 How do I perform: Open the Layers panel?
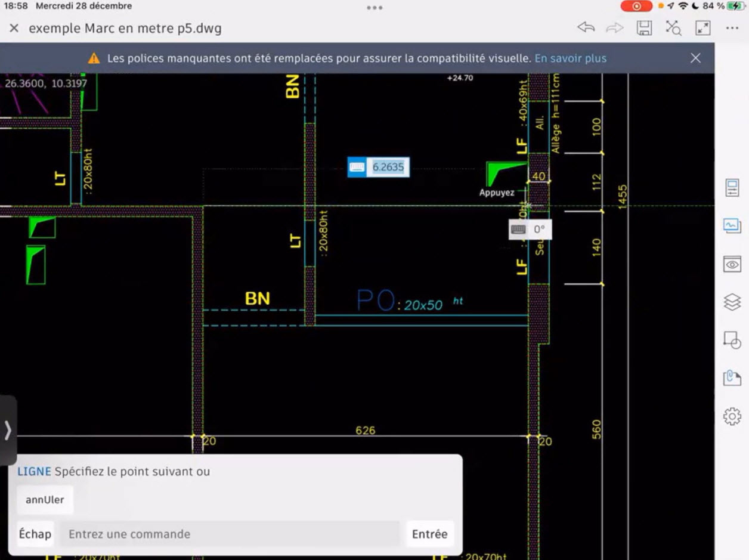(732, 302)
